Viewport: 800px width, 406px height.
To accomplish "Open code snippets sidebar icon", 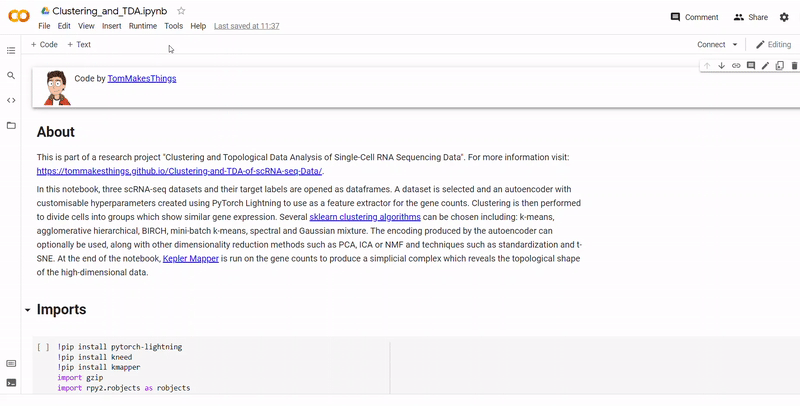I will pos(11,100).
